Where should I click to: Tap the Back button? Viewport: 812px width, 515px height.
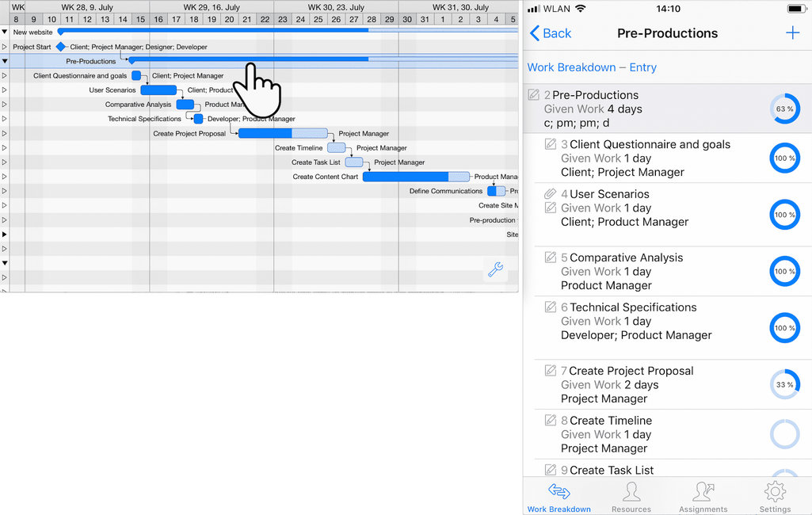(550, 33)
